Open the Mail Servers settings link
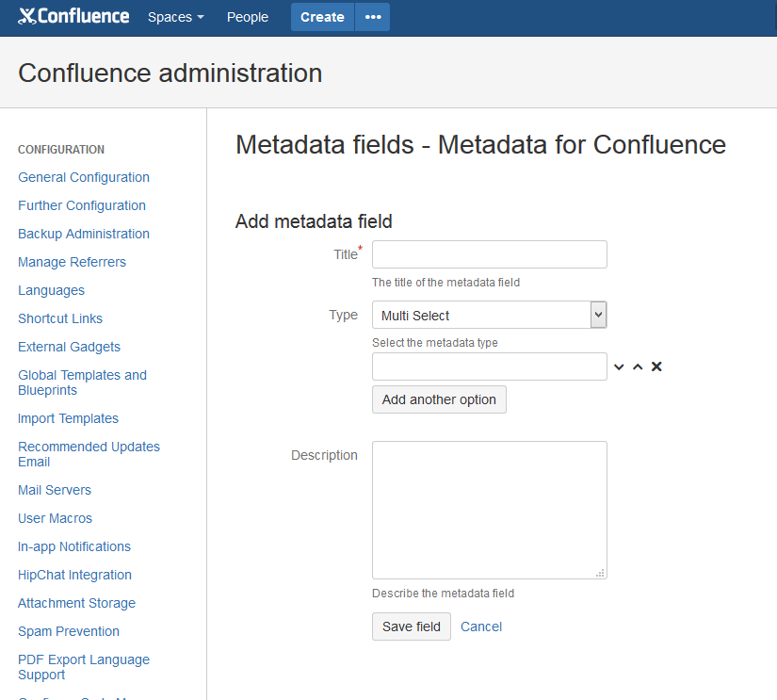This screenshot has height=700, width=777. pyautogui.click(x=55, y=490)
